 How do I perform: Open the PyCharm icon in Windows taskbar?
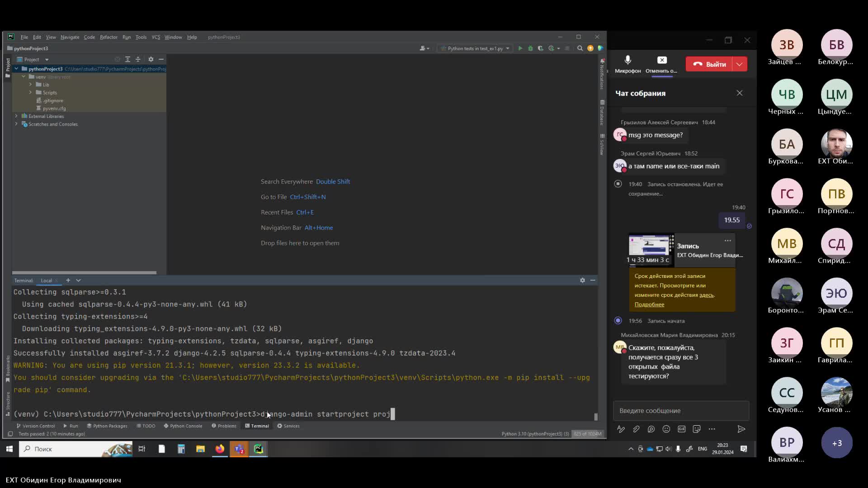coord(259,449)
